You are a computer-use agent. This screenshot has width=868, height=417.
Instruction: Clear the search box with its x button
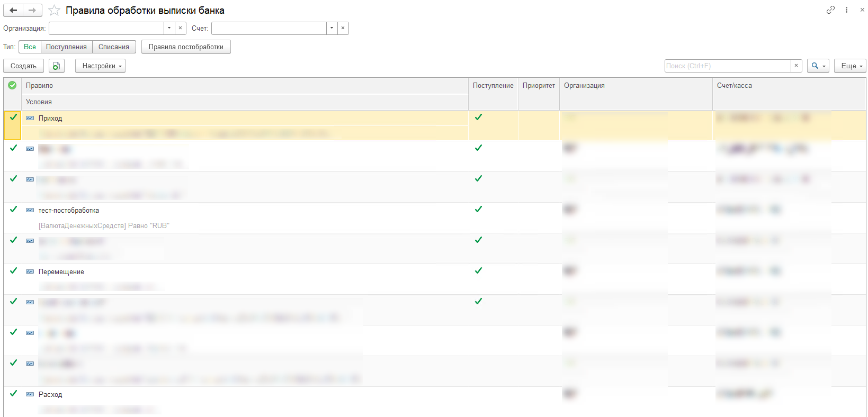point(796,66)
